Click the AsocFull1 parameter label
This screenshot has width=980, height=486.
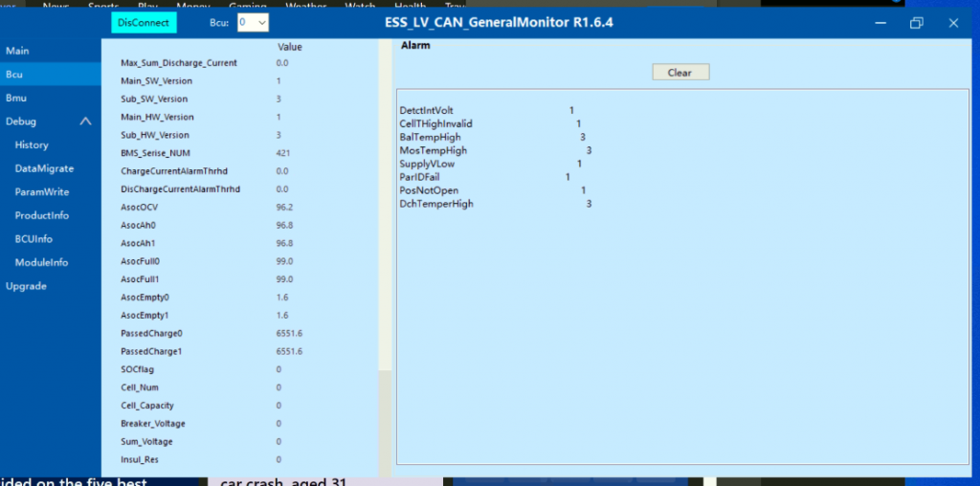140,279
